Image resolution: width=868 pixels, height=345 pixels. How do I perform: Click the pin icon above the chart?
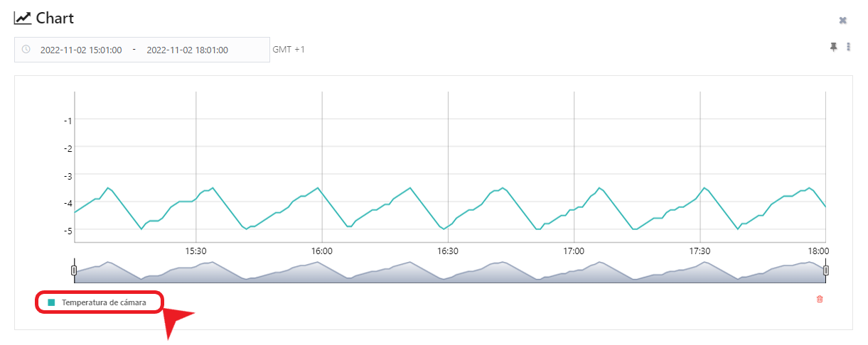[x=833, y=47]
